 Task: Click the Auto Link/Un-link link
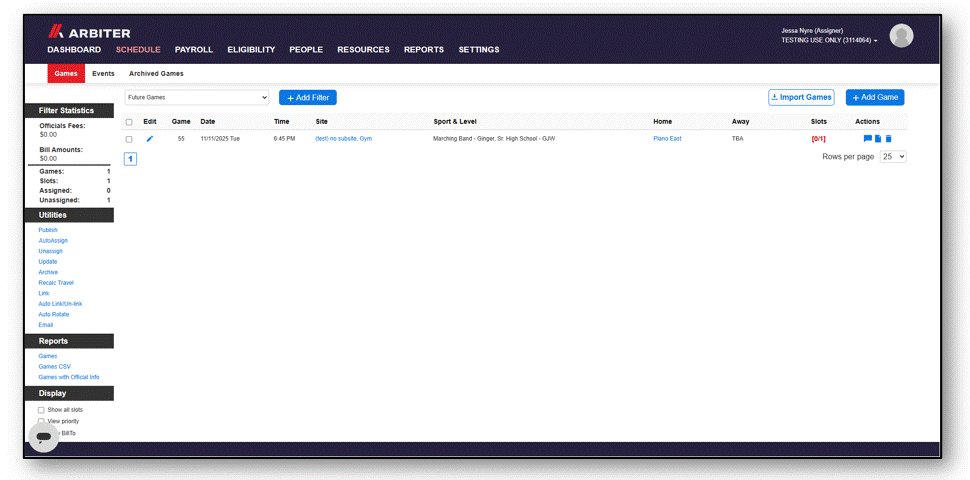point(60,304)
